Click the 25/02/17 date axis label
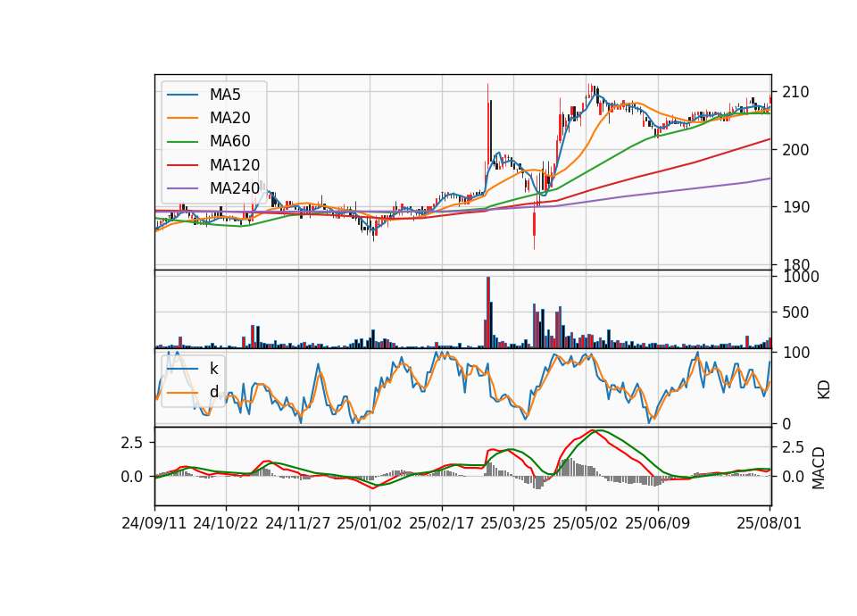 [x=442, y=523]
